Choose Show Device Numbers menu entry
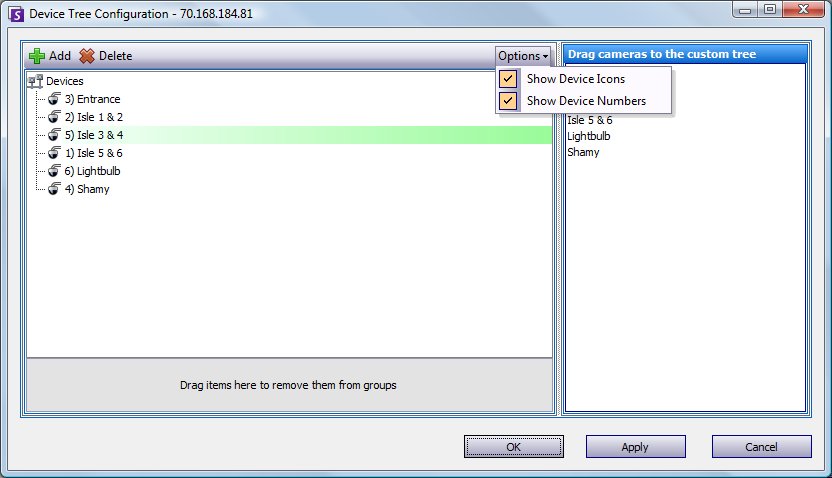832x478 pixels. click(x=586, y=101)
